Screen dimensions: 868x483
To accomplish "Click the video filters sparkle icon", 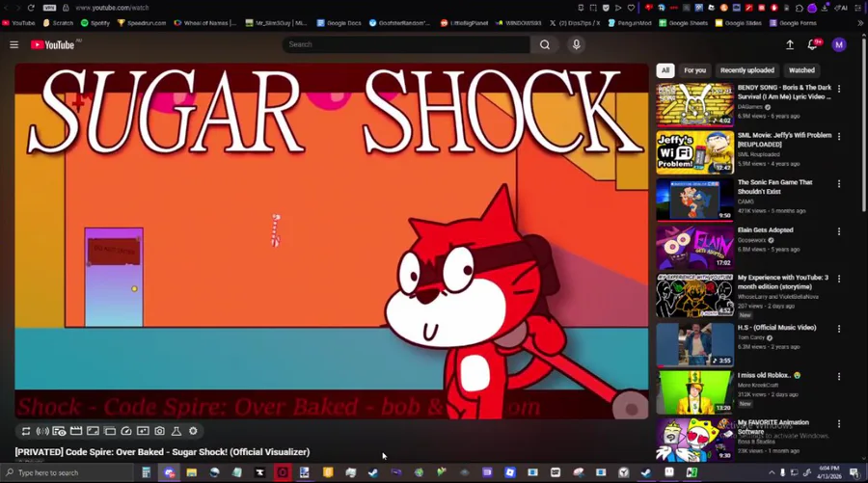I will pyautogui.click(x=143, y=431).
